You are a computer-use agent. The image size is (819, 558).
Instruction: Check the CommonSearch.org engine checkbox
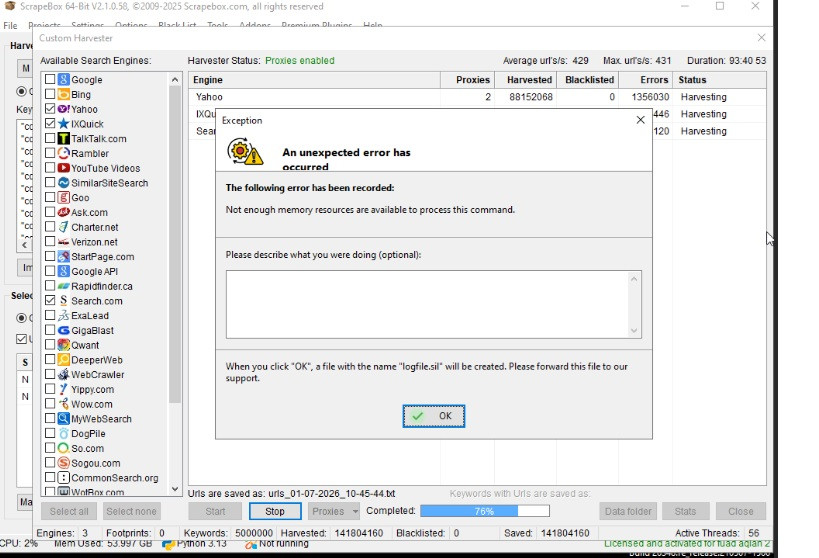click(50, 478)
